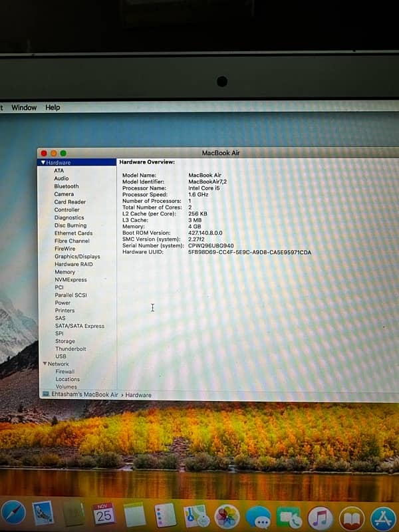Select Locations under Network
Screen dimensions: 399x532
68,379
